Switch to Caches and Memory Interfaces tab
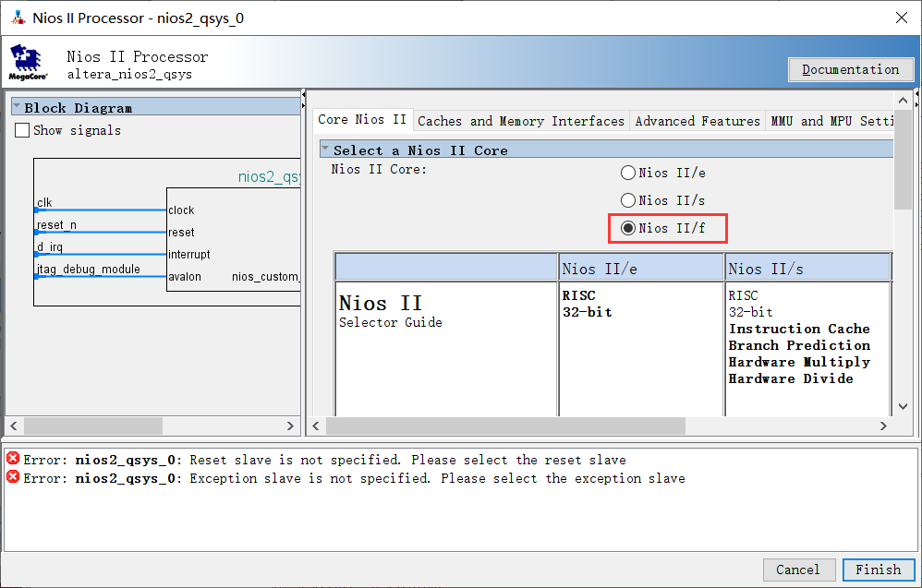Screen dimensions: 922x588 [521, 121]
